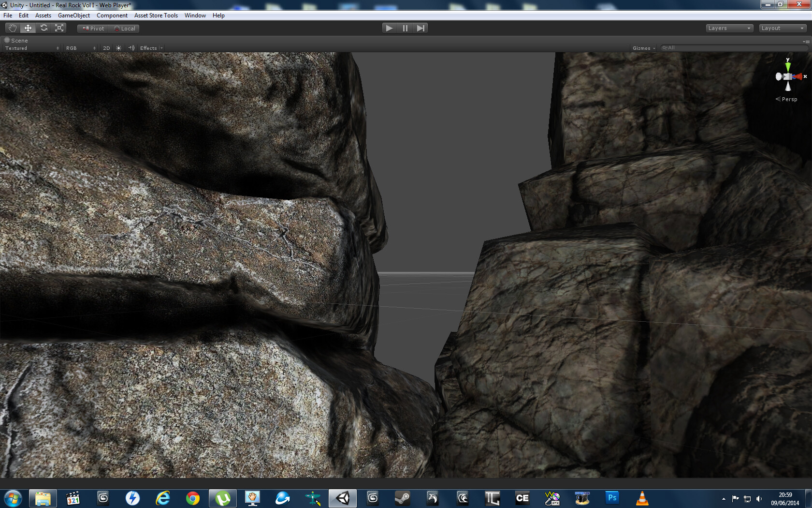
Task: Select the Hand tool
Action: pyautogui.click(x=12, y=28)
